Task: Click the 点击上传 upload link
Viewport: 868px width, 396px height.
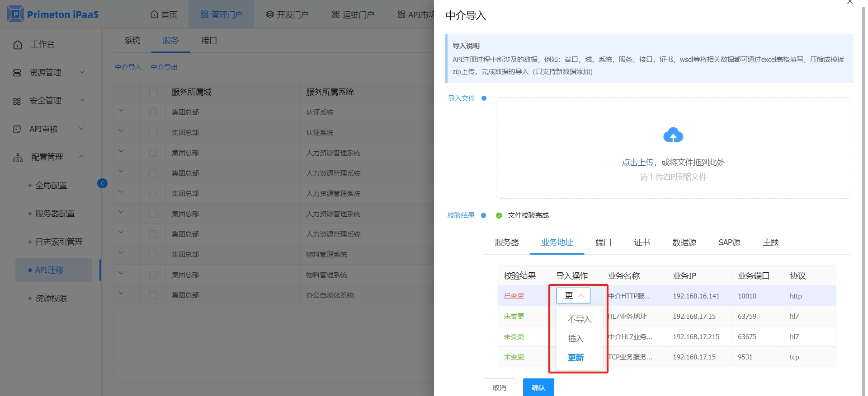Action: point(637,163)
